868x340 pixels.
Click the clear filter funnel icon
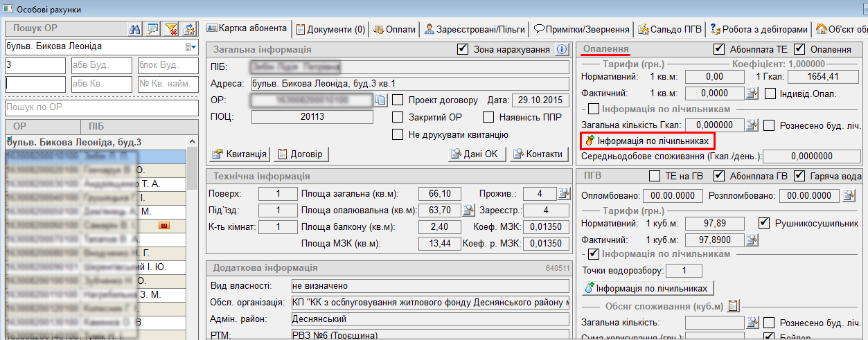pos(170,28)
